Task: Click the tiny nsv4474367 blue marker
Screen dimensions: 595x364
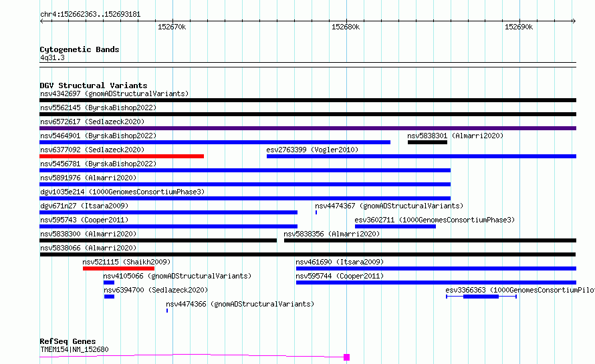Action: pyautogui.click(x=316, y=212)
